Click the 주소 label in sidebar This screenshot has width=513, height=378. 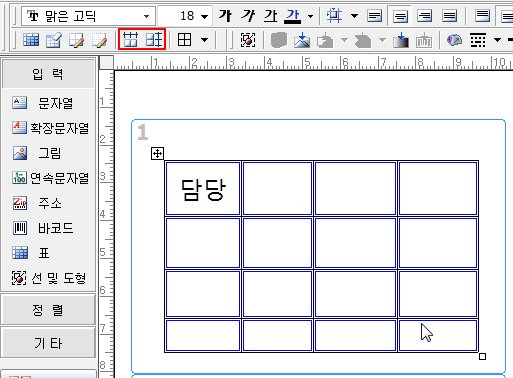tap(50, 203)
